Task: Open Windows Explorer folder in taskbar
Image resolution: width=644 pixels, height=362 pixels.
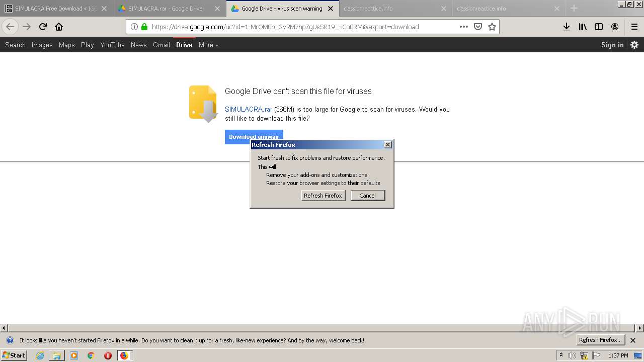Action: coord(57,355)
